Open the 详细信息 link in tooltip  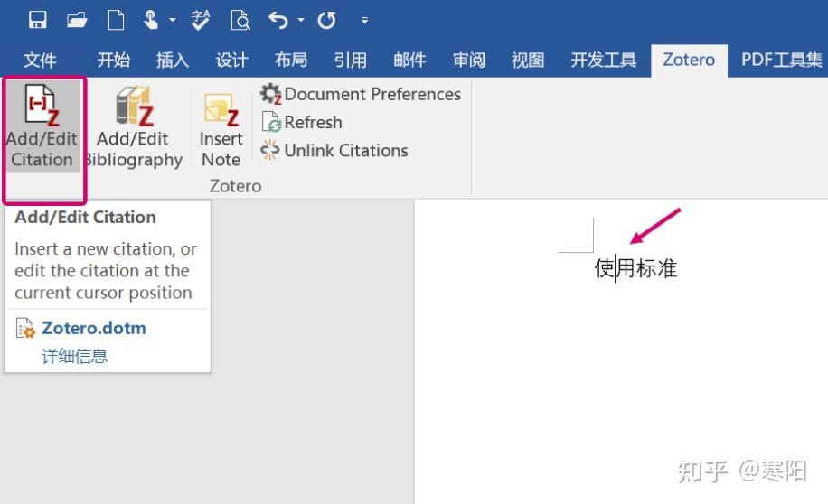click(x=74, y=356)
